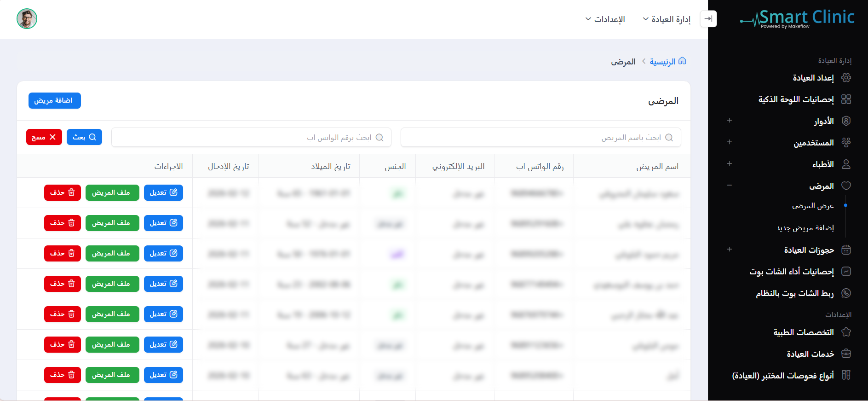Go to الرئيسية breadcrumb link
868x401 pixels.
(x=662, y=62)
